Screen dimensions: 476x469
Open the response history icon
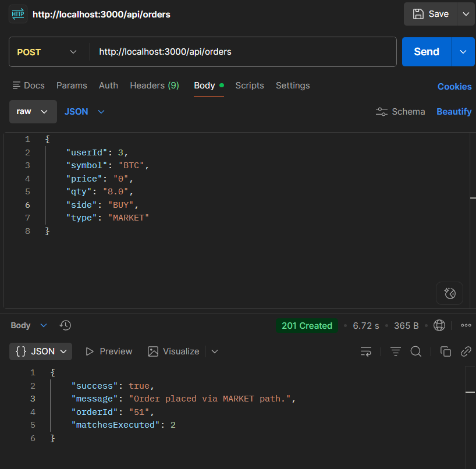point(65,325)
